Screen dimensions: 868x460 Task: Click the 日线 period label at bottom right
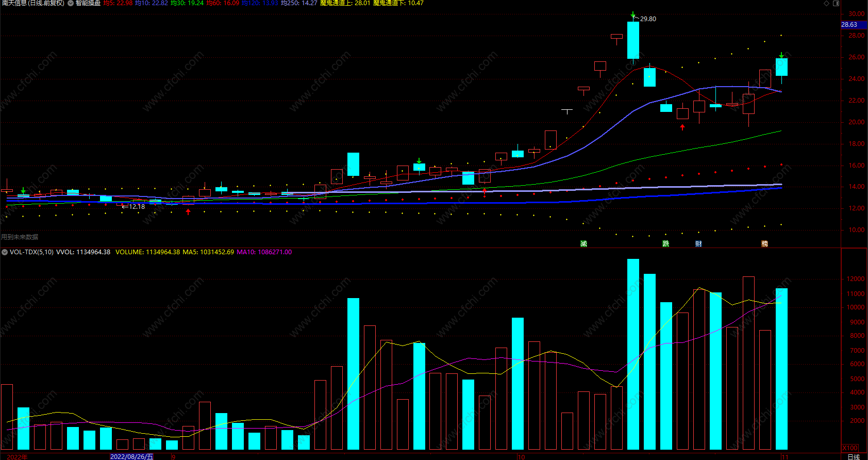coord(854,457)
